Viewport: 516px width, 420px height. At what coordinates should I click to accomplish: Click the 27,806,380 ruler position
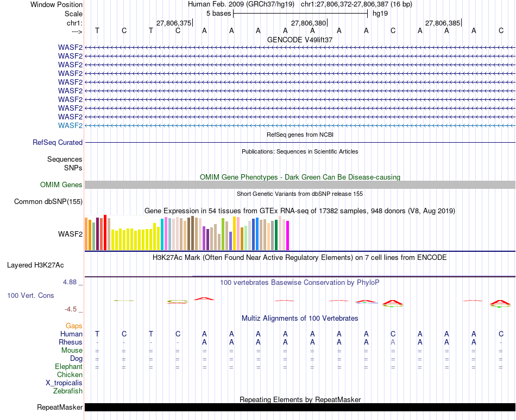point(309,23)
